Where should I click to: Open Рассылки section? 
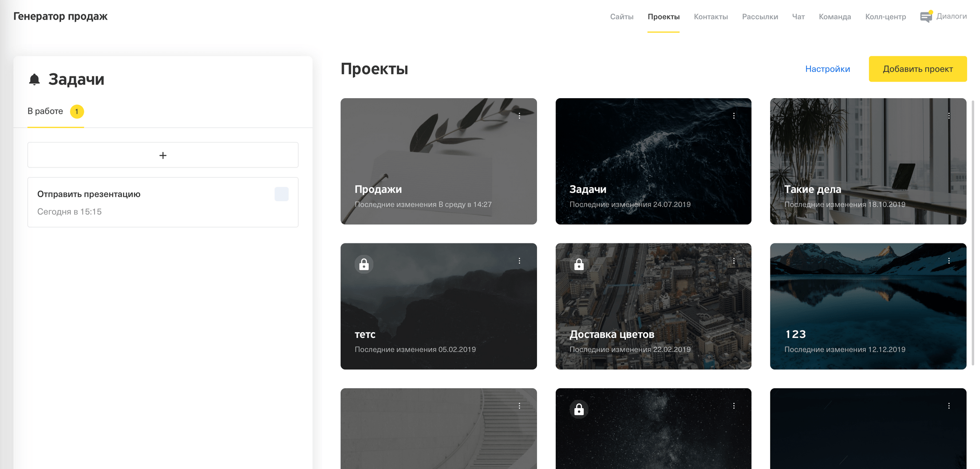click(x=760, y=16)
